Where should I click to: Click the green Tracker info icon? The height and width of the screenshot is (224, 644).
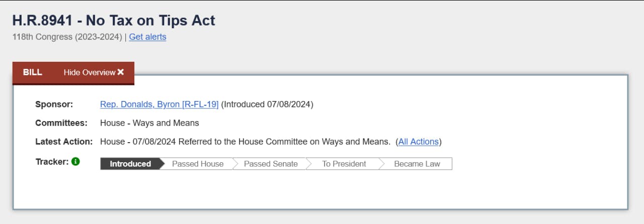(76, 162)
